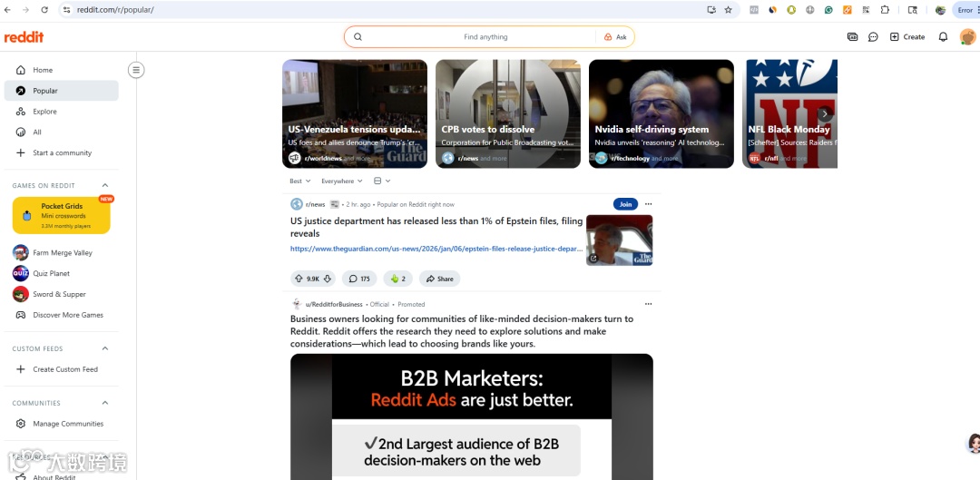Image resolution: width=980 pixels, height=480 pixels.
Task: Open more options on RedditforBusiness post
Action: click(x=648, y=304)
